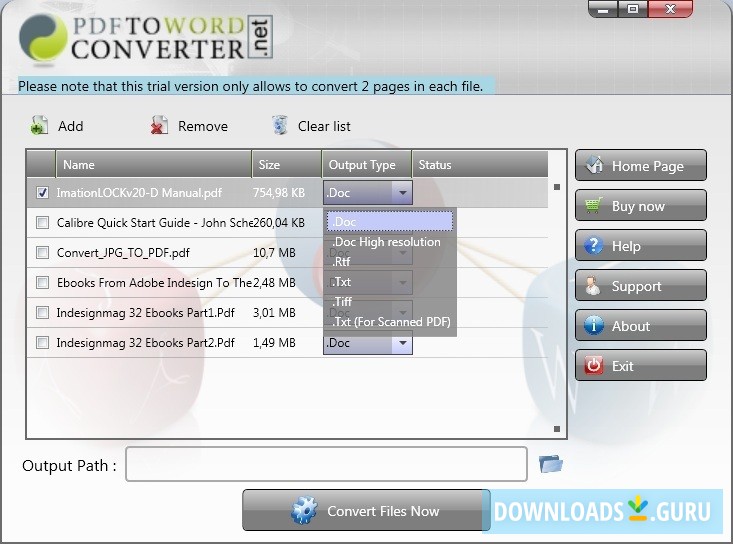The height and width of the screenshot is (544, 733).
Task: Start conversion with Convert Files Now
Action: point(366,510)
